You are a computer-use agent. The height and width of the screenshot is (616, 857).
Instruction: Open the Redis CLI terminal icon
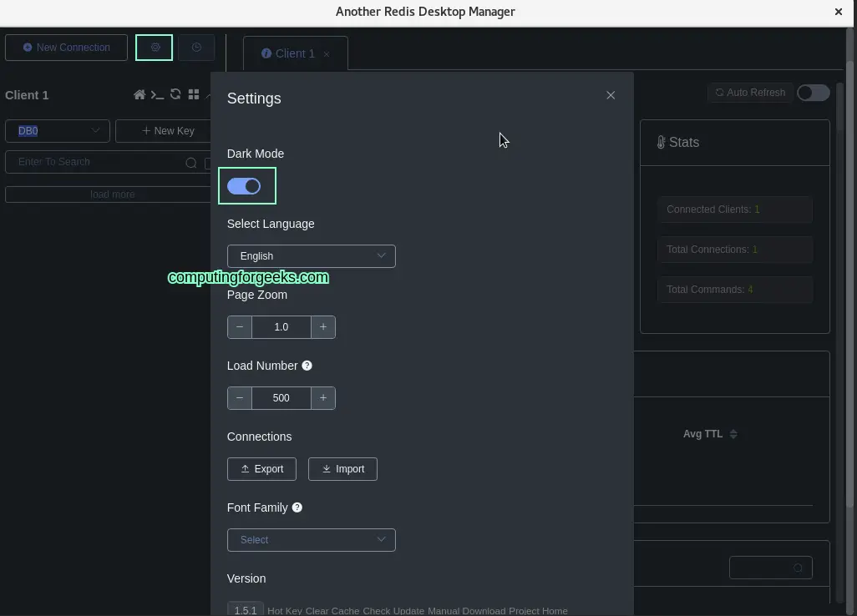[158, 94]
